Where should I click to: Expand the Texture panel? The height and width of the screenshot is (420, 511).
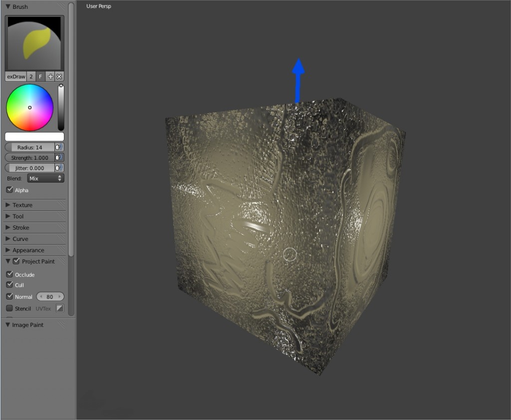pos(22,205)
